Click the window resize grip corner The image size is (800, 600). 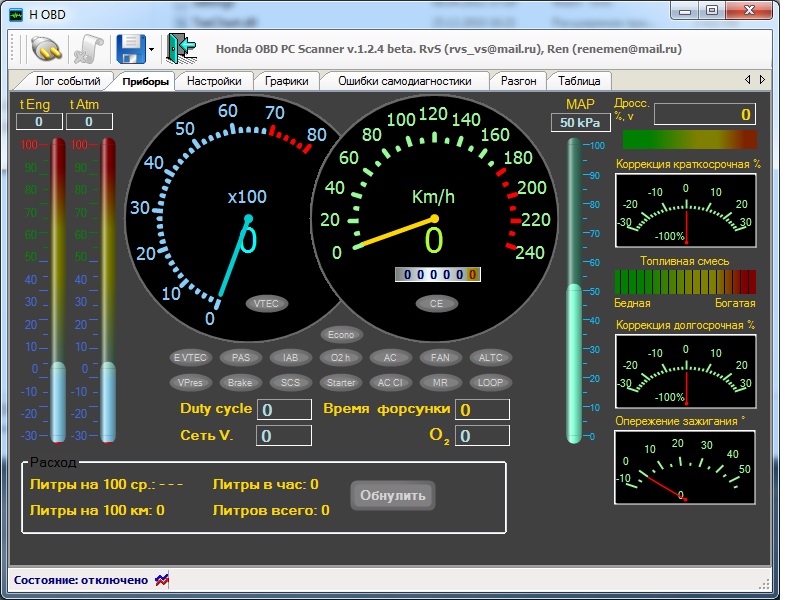pos(764,585)
